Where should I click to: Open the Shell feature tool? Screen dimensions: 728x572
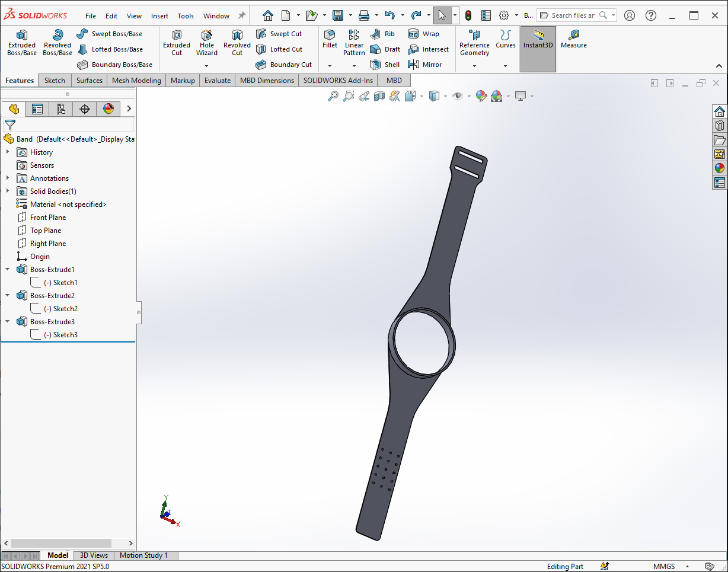(x=385, y=65)
